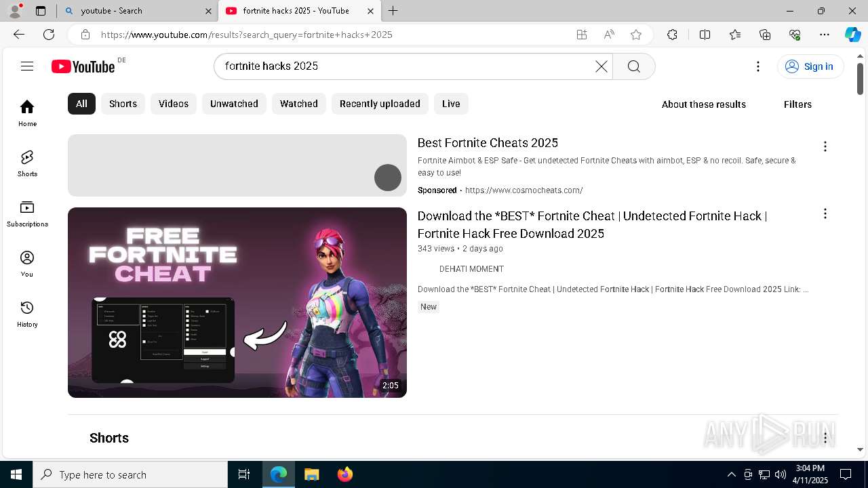The image size is (868, 488).
Task: Open You section in sidebar
Action: (x=27, y=264)
